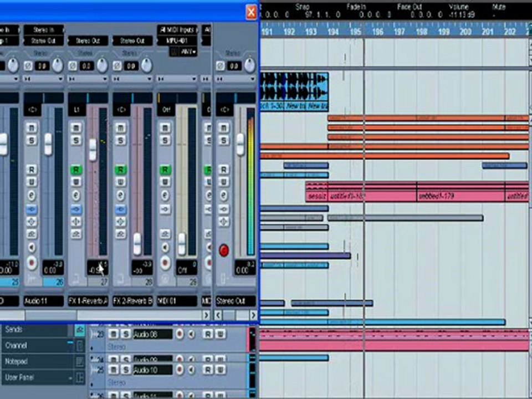This screenshot has height=399, width=532.
Task: Solo the Stereo Out mixer channel
Action: coord(223,140)
